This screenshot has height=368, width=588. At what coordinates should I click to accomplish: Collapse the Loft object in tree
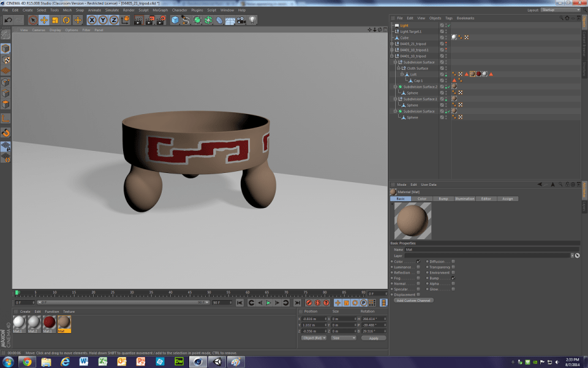[x=403, y=74]
